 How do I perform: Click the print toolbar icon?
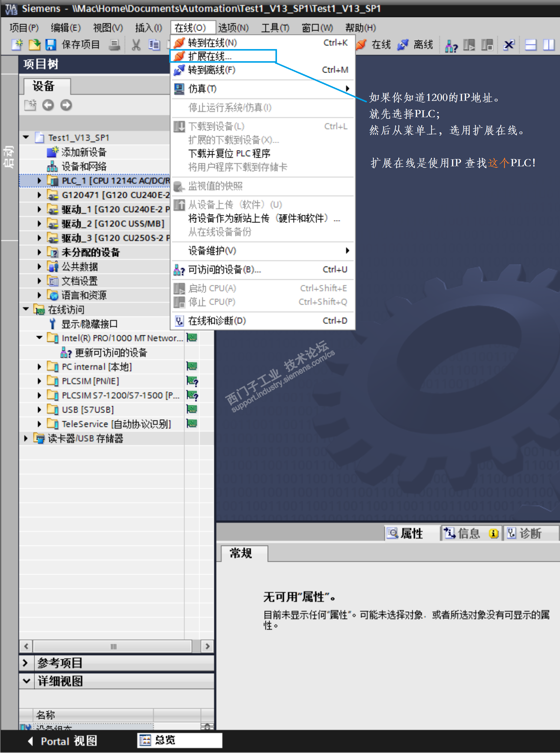(114, 45)
